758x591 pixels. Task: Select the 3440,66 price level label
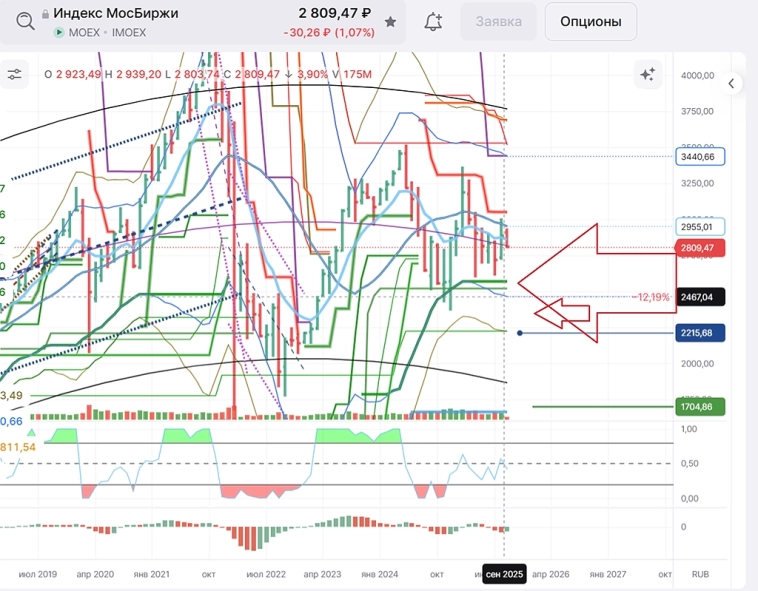[x=700, y=157]
